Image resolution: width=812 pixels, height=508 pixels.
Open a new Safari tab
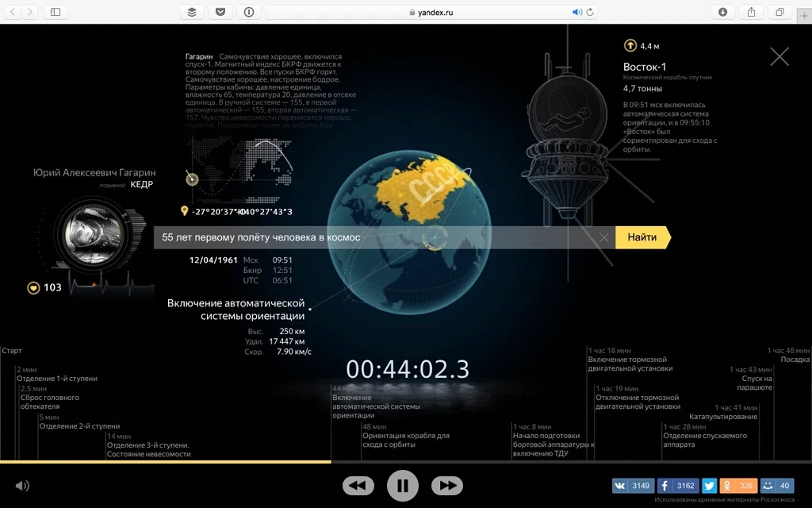point(804,16)
